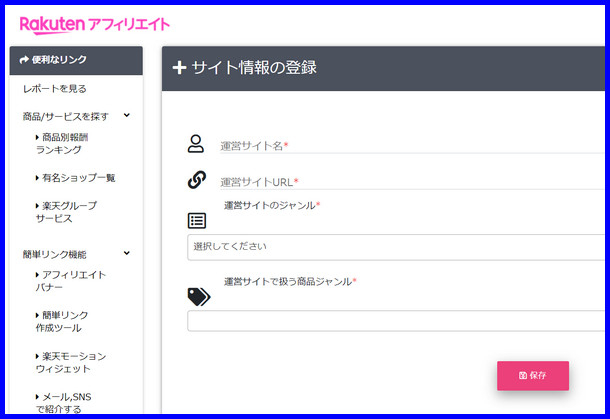This screenshot has height=419, width=610.
Task: Focus the 運営サイトURL input field
Action: [412, 182]
